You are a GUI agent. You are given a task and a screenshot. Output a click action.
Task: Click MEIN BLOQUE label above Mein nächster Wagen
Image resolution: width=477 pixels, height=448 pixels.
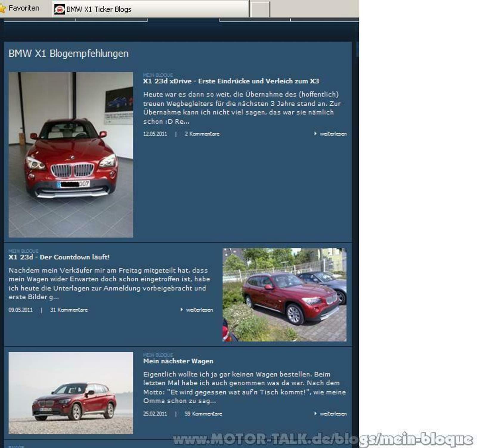click(x=158, y=355)
